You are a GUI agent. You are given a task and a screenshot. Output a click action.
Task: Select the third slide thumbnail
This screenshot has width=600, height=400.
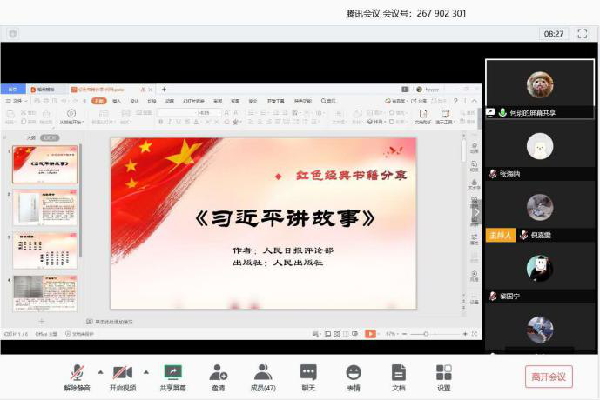45,251
